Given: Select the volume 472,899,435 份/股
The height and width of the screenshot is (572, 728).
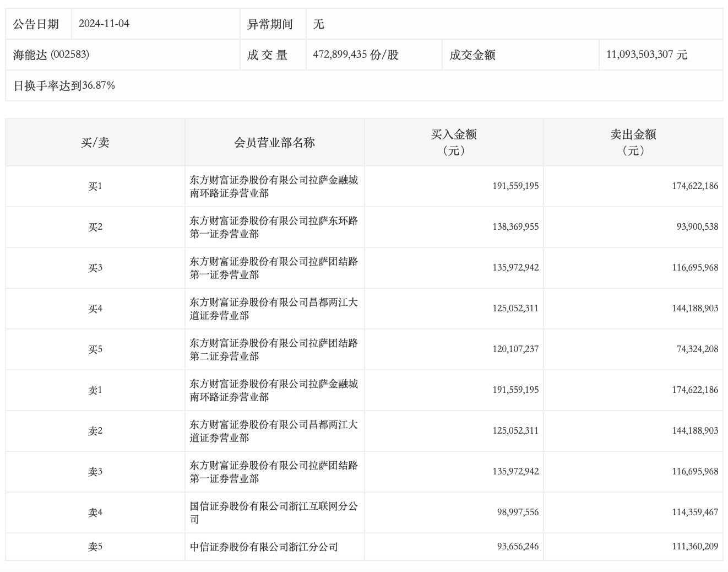Looking at the screenshot, I should click(356, 55).
